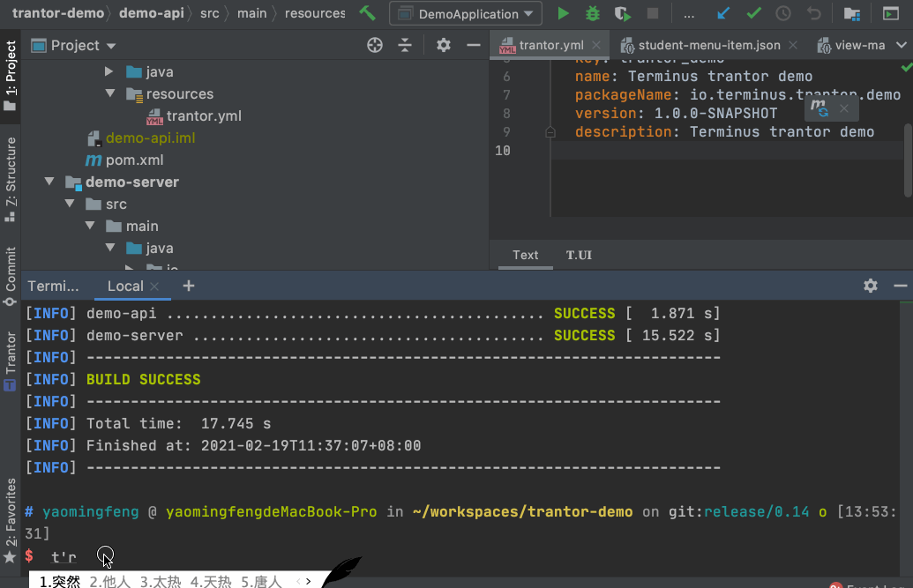Run with coverage shield icon
This screenshot has height=588, width=913.
coord(623,13)
